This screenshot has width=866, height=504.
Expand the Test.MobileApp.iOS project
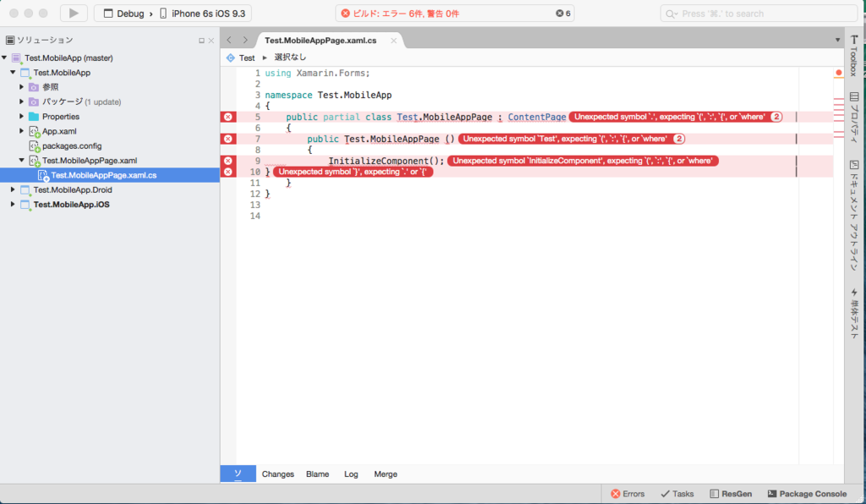tap(13, 205)
